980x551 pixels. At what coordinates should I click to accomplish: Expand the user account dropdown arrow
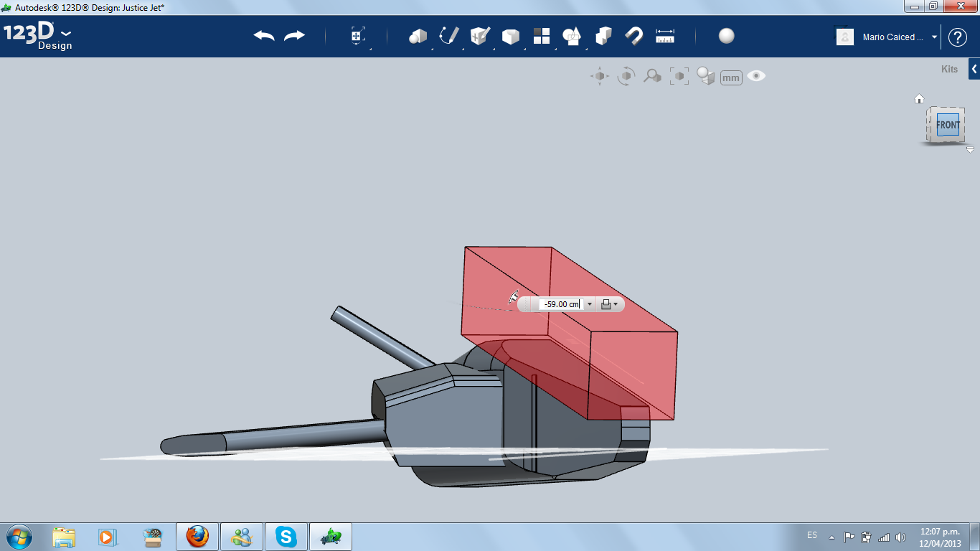click(x=934, y=37)
